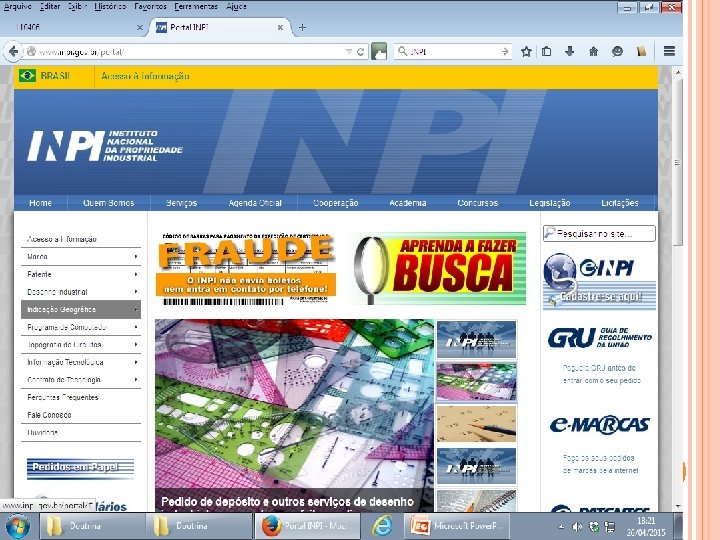Select the pencil and paper slideshow thumbnail
The image size is (720, 540).
click(x=476, y=424)
